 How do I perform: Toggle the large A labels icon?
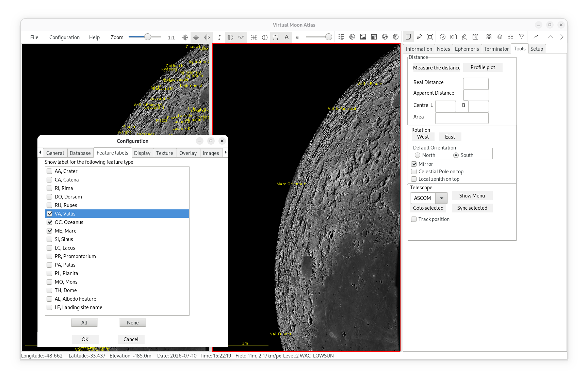pyautogui.click(x=287, y=37)
